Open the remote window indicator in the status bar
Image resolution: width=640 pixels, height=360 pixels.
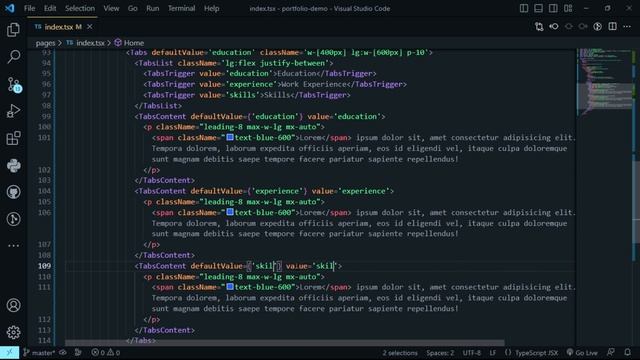[9, 353]
